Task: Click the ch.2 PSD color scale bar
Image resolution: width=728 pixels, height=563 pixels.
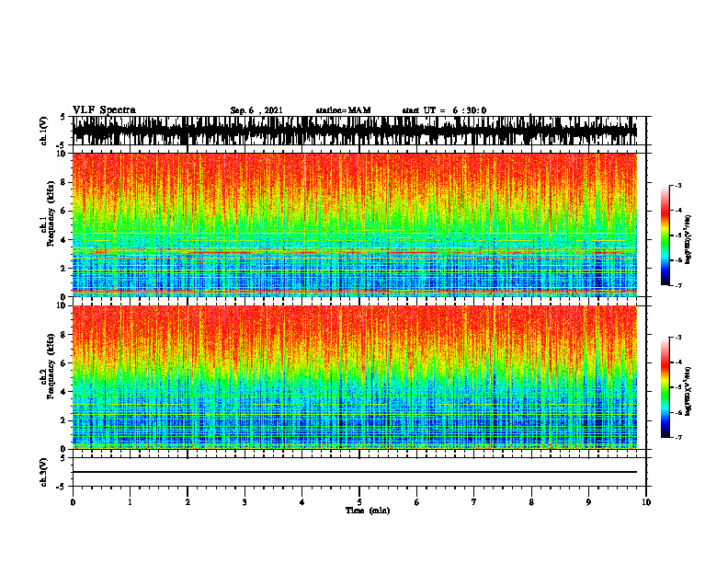Action: (665, 387)
